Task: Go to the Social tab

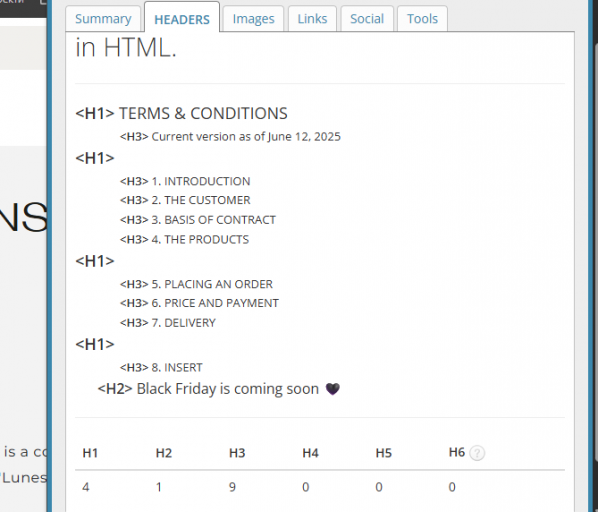Action: click(367, 19)
